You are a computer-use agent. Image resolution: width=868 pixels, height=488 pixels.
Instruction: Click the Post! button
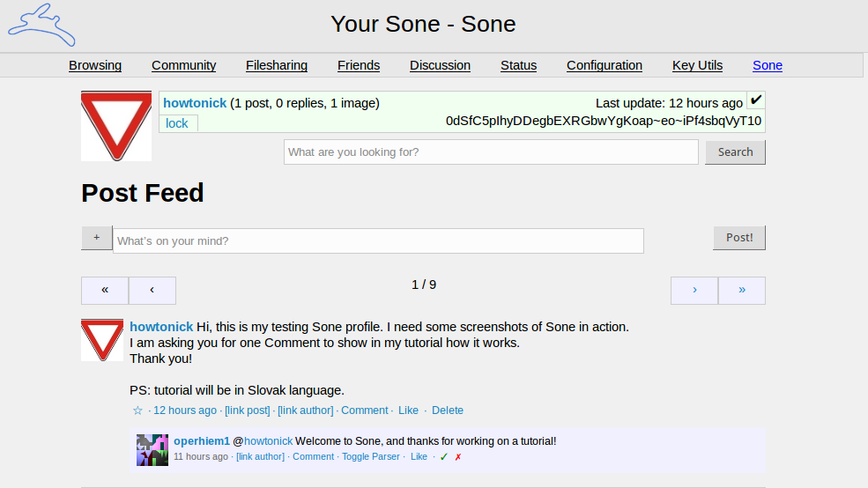point(739,237)
